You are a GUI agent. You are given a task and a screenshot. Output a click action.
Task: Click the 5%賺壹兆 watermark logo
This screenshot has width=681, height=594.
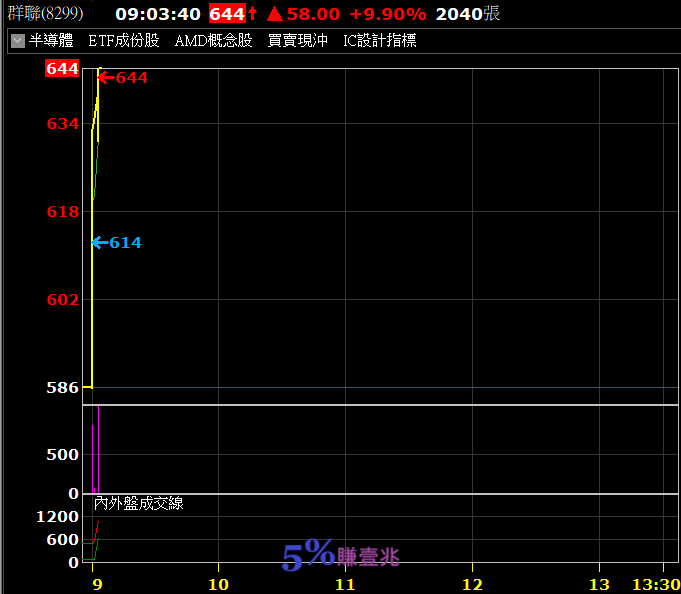(340, 555)
